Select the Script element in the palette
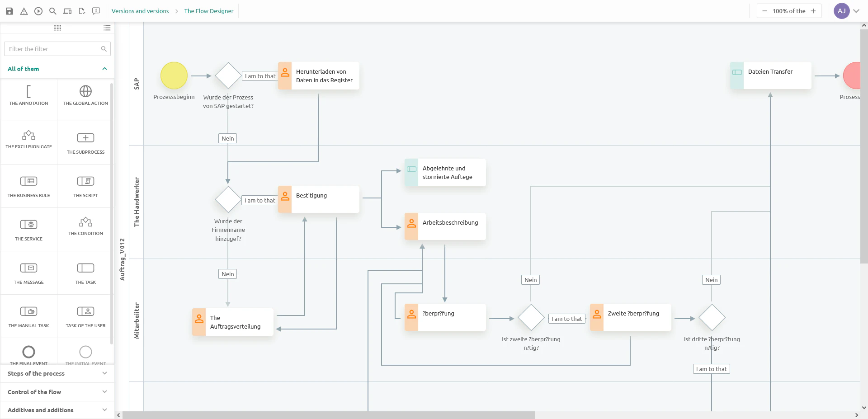Screen dimensions: 868x419 pyautogui.click(x=85, y=186)
